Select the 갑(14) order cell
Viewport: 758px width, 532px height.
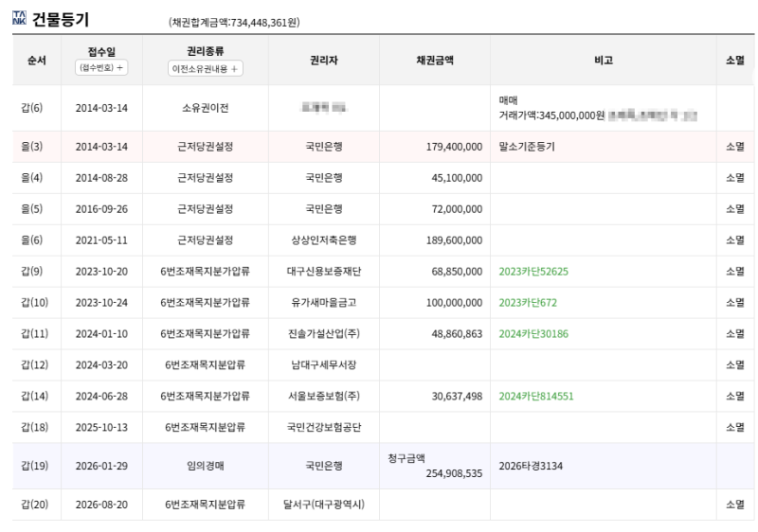click(35, 397)
